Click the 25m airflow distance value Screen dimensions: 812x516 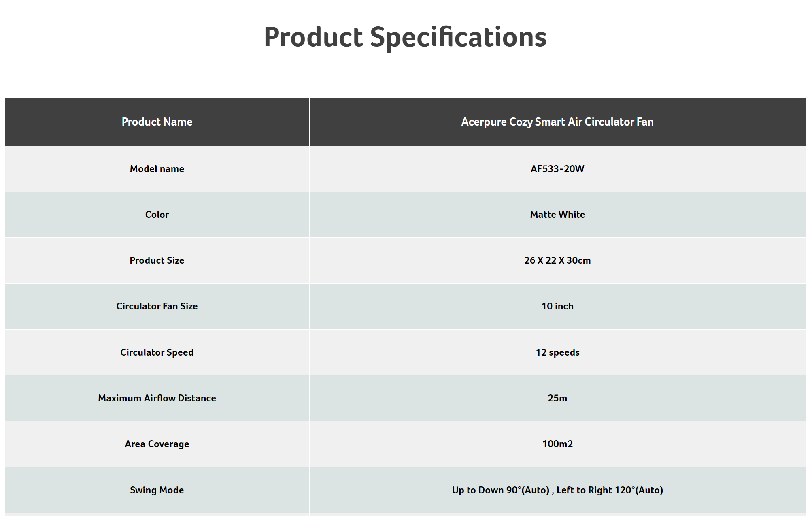[x=557, y=398]
